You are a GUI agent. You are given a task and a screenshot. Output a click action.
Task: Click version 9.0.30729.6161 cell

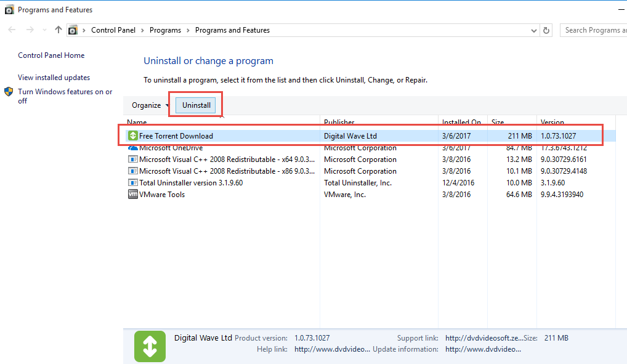(564, 159)
